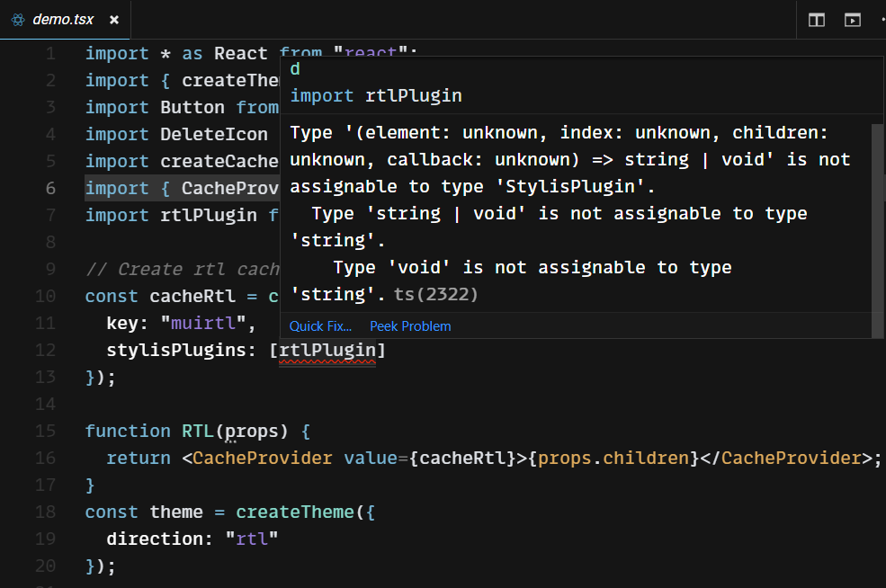The width and height of the screenshot is (886, 588).
Task: Open the preview pane icon
Action: click(852, 21)
